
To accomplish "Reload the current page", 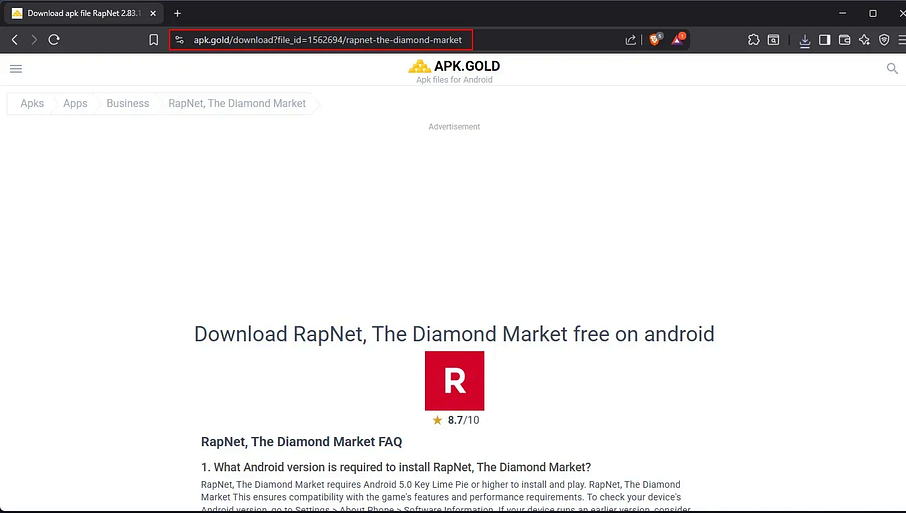I will (54, 40).
